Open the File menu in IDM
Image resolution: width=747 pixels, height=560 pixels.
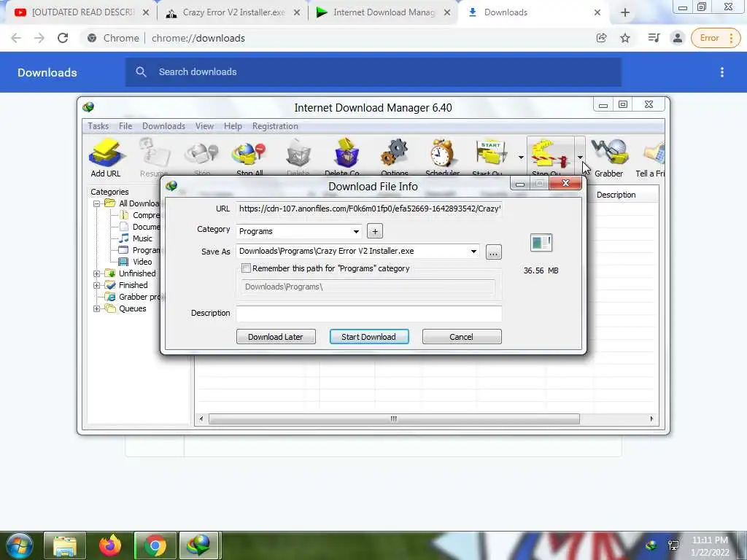pos(125,126)
